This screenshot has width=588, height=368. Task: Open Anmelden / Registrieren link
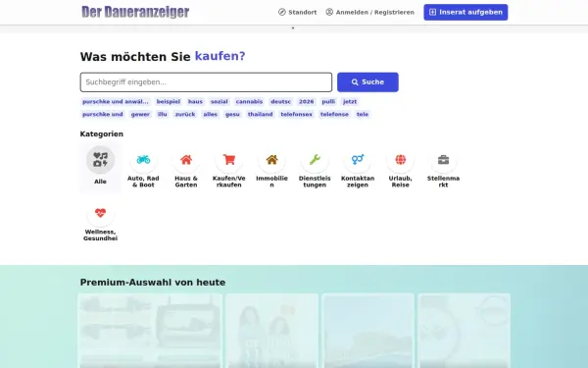pos(369,12)
